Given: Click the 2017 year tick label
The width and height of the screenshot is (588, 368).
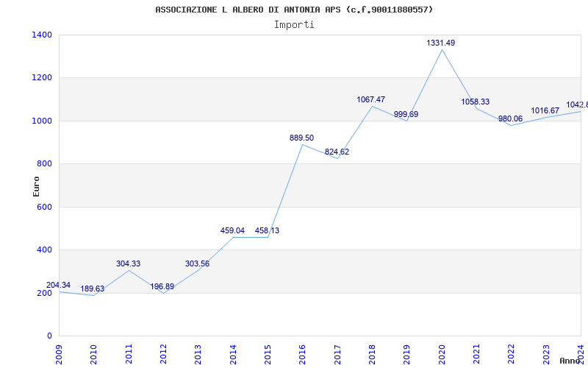Looking at the screenshot, I should click(x=337, y=354).
